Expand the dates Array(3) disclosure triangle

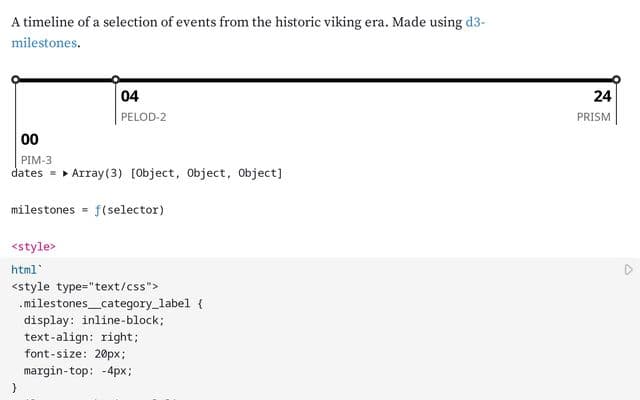click(x=65, y=173)
